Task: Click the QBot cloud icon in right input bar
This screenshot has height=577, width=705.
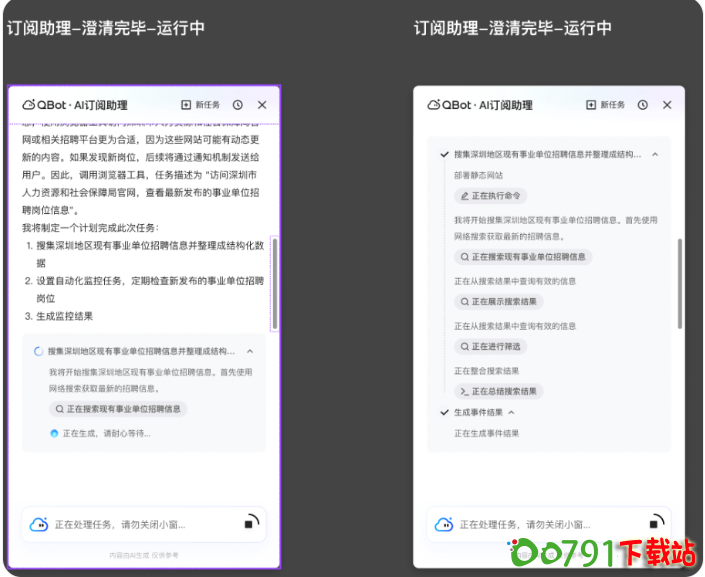Action: coord(443,524)
